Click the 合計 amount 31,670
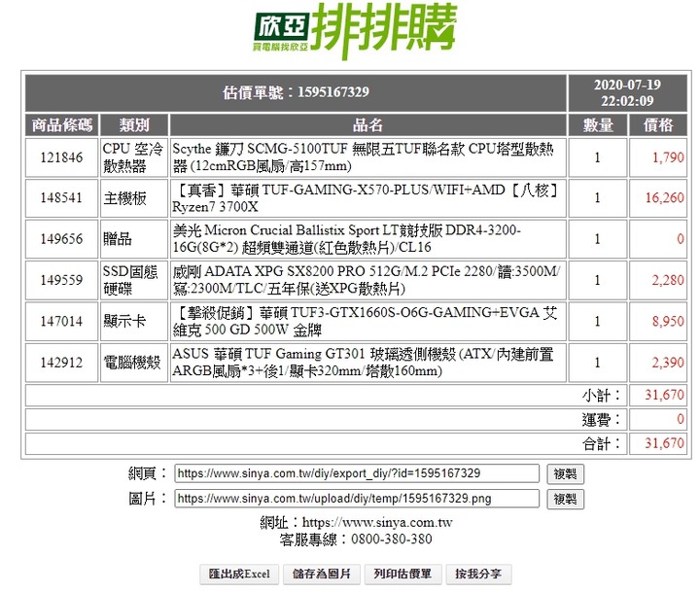The width and height of the screenshot is (700, 592). [x=664, y=443]
